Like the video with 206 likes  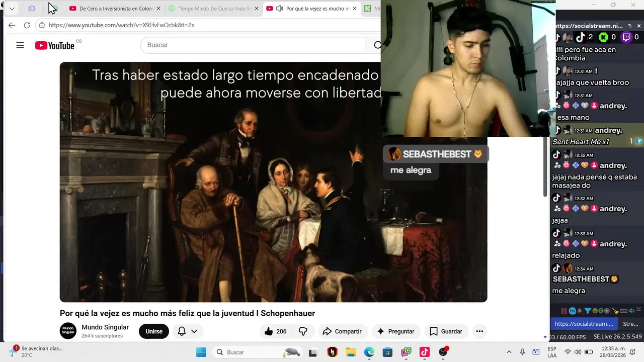point(276,331)
